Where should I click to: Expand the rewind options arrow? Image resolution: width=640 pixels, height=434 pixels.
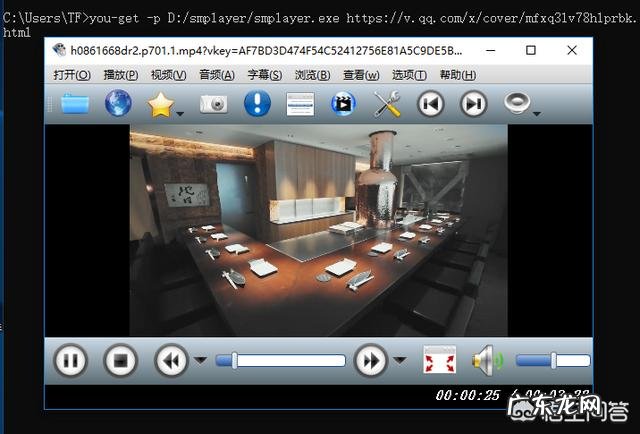coord(200,360)
